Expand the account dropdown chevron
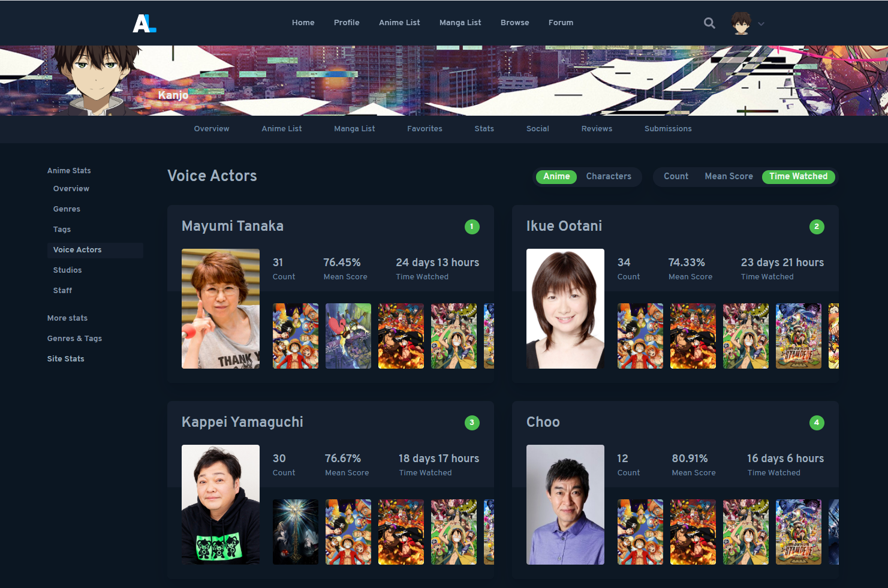The width and height of the screenshot is (888, 588). point(761,24)
